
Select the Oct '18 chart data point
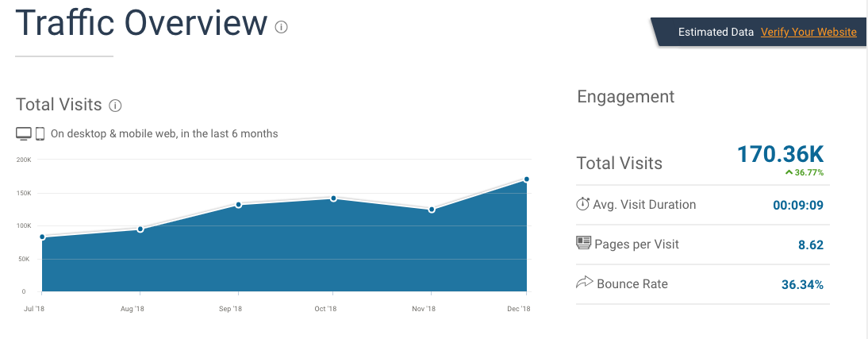333,198
